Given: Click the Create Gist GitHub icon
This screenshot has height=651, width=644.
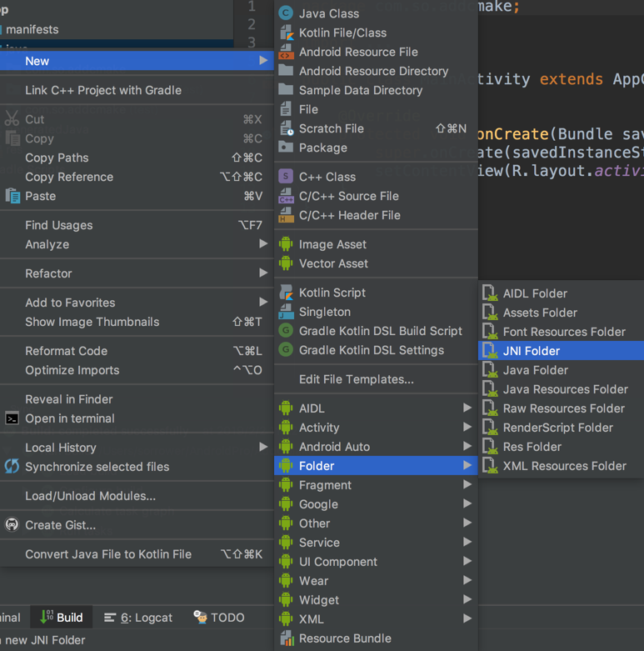Looking at the screenshot, I should click(12, 525).
